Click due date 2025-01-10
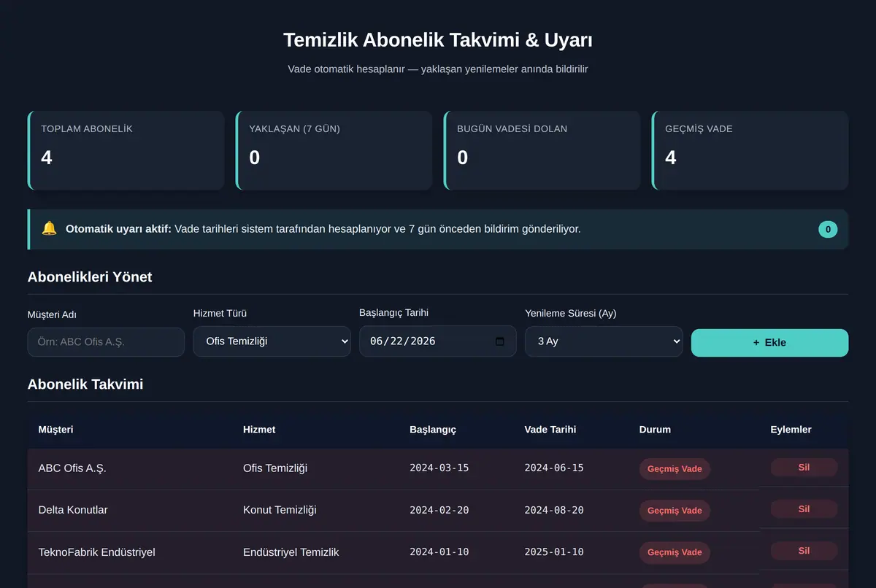This screenshot has height=588, width=876. (554, 552)
